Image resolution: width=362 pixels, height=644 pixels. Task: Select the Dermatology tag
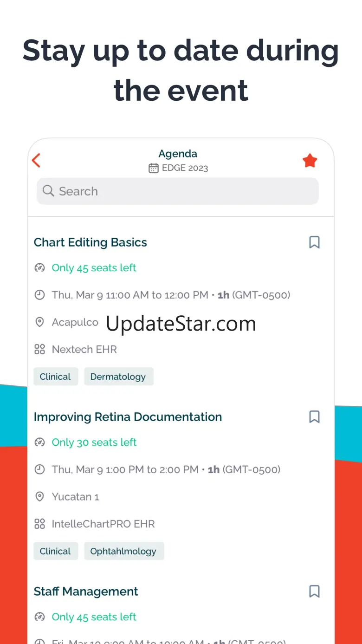click(118, 377)
